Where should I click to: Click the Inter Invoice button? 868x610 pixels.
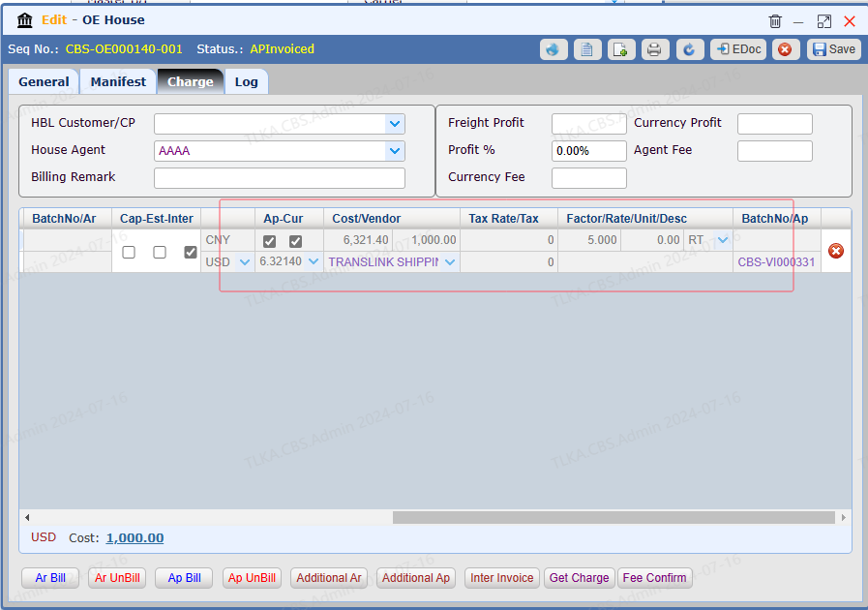[501, 578]
